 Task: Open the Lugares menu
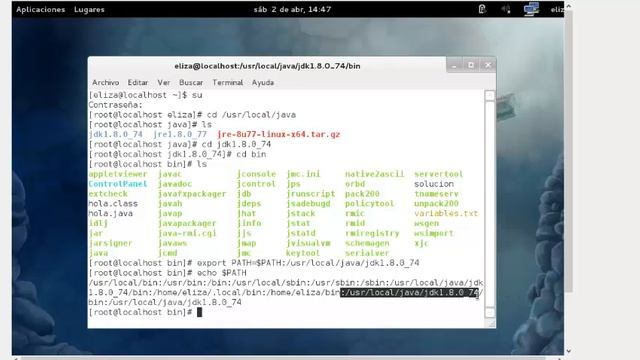coord(89,9)
